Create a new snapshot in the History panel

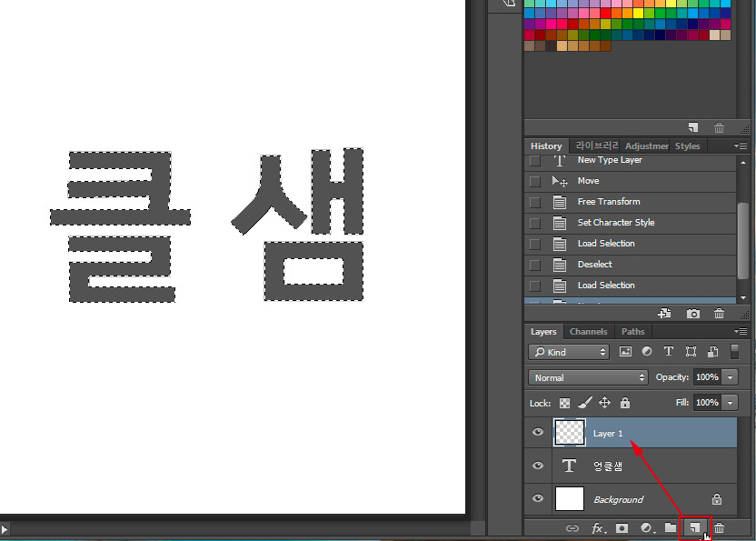pyautogui.click(x=693, y=313)
